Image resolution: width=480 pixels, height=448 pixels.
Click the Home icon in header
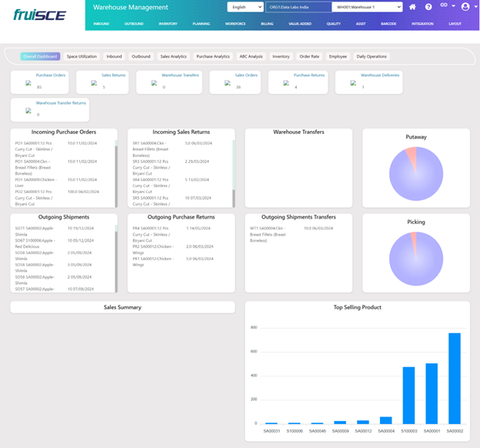pos(412,7)
